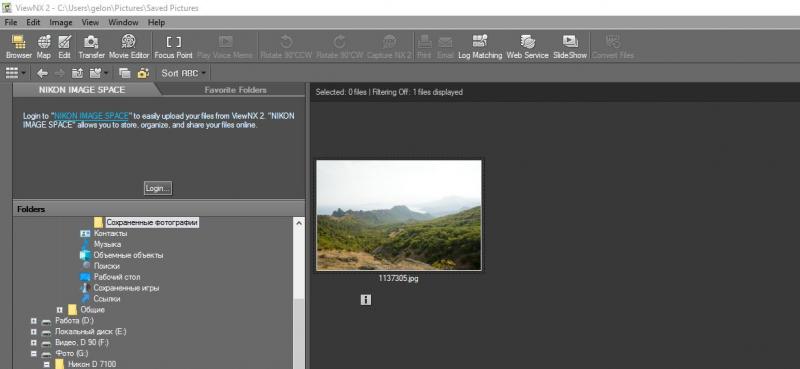
Task: Open the Image menu
Action: [x=61, y=22]
